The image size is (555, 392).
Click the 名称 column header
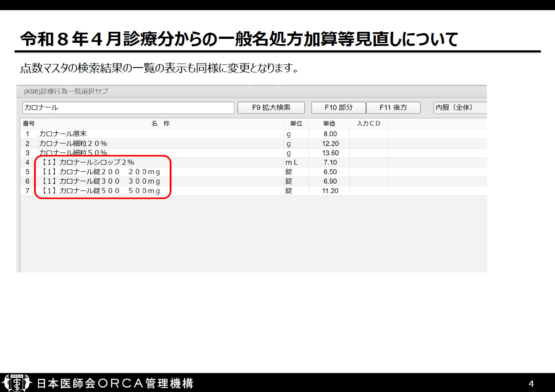pyautogui.click(x=160, y=124)
